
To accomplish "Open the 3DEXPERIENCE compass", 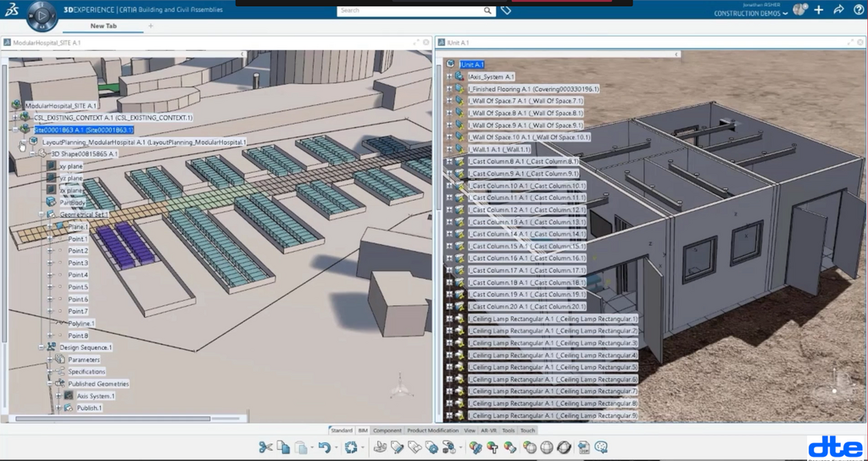I will tap(42, 15).
